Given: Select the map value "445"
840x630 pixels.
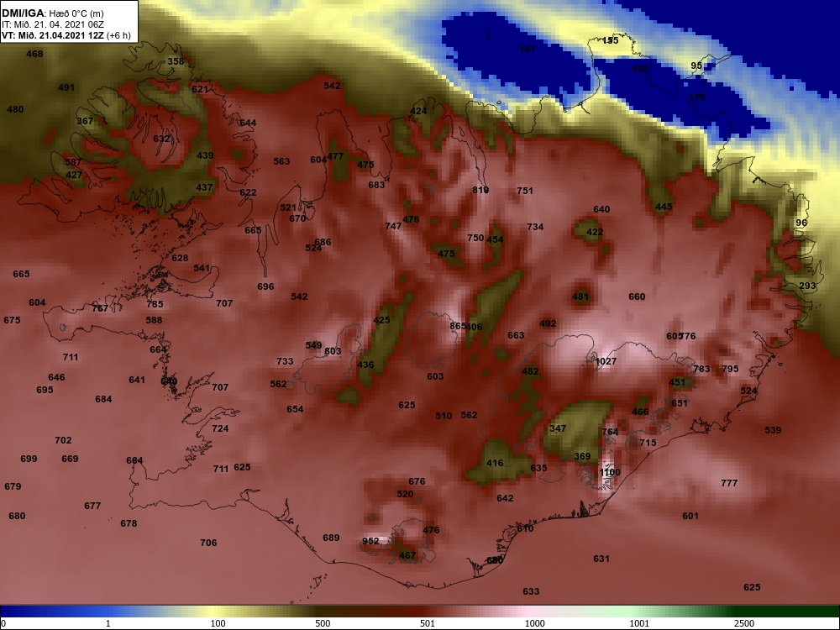Looking at the screenshot, I should pyautogui.click(x=664, y=207).
